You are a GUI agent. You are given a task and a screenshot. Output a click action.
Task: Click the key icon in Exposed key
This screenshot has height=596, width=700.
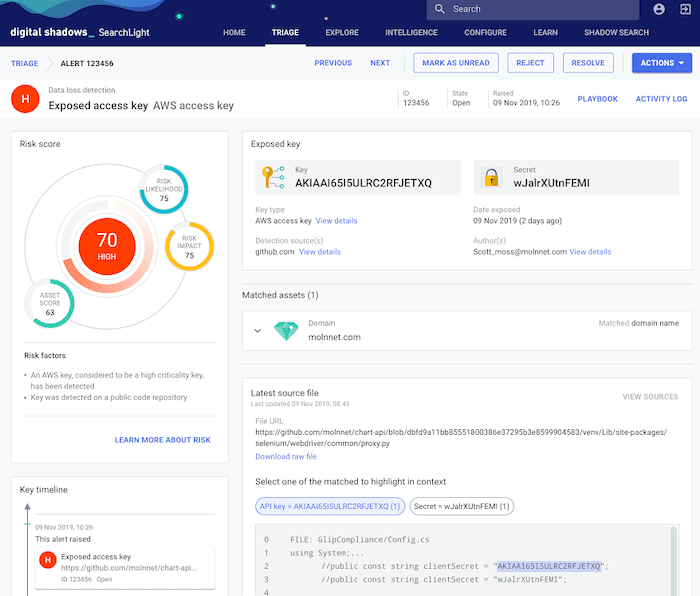click(x=273, y=177)
